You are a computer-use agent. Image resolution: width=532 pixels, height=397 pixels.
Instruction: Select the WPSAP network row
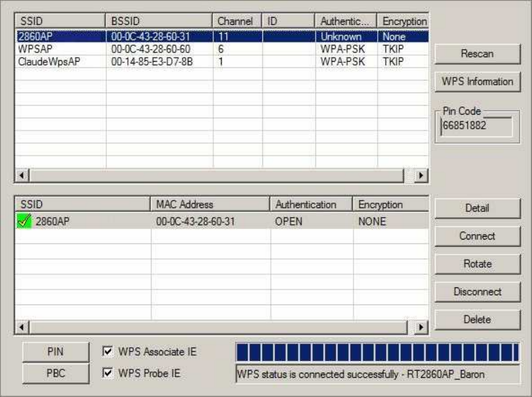(222, 49)
